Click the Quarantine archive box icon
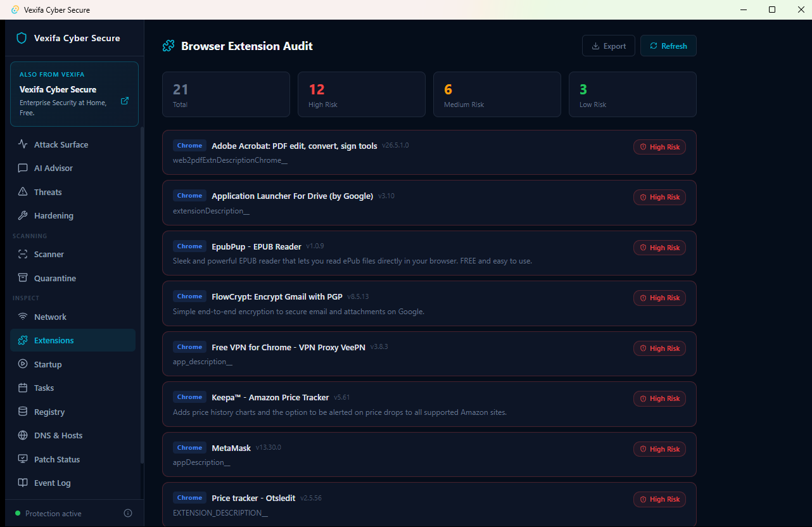 pos(23,278)
